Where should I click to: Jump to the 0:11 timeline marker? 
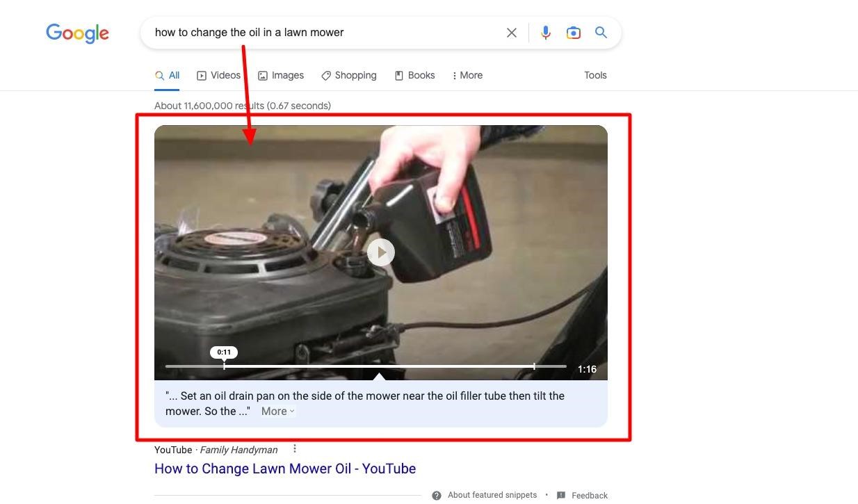(224, 352)
